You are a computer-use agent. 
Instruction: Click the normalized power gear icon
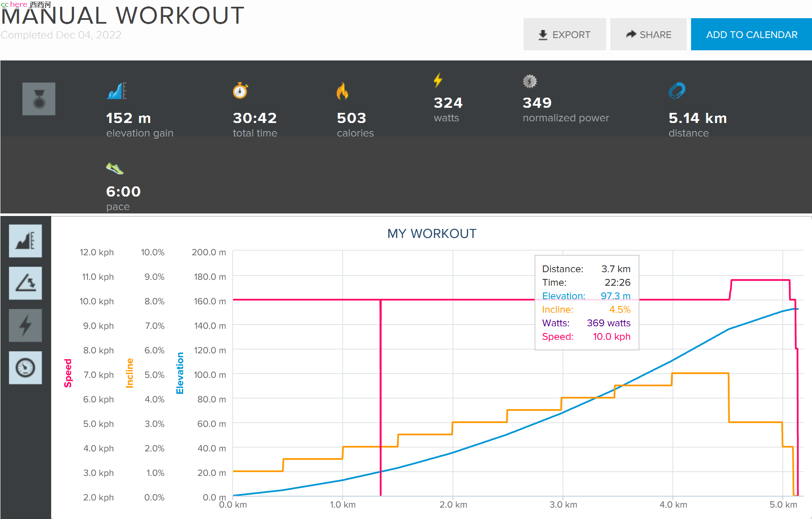tap(530, 81)
